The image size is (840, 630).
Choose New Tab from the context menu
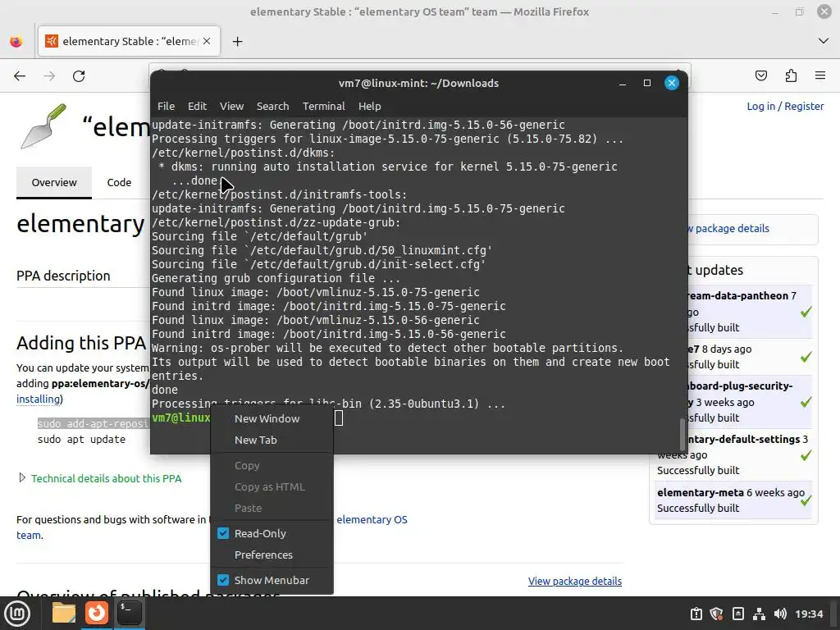point(272,440)
